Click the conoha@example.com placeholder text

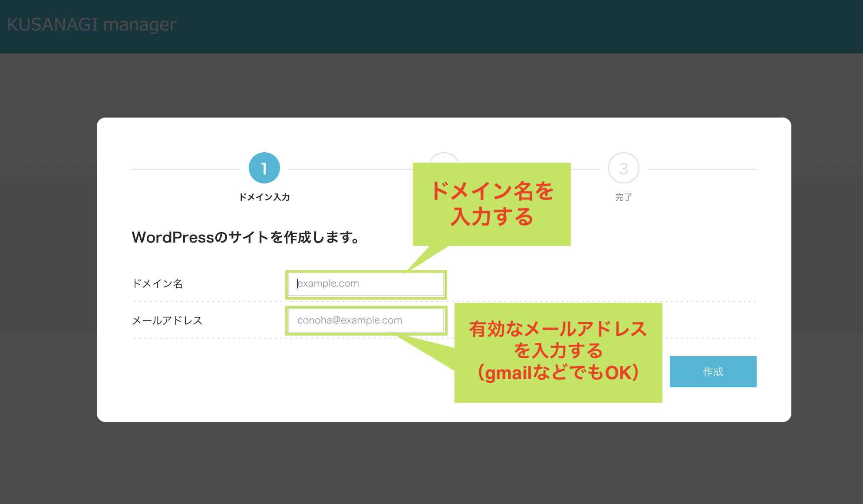tap(349, 320)
